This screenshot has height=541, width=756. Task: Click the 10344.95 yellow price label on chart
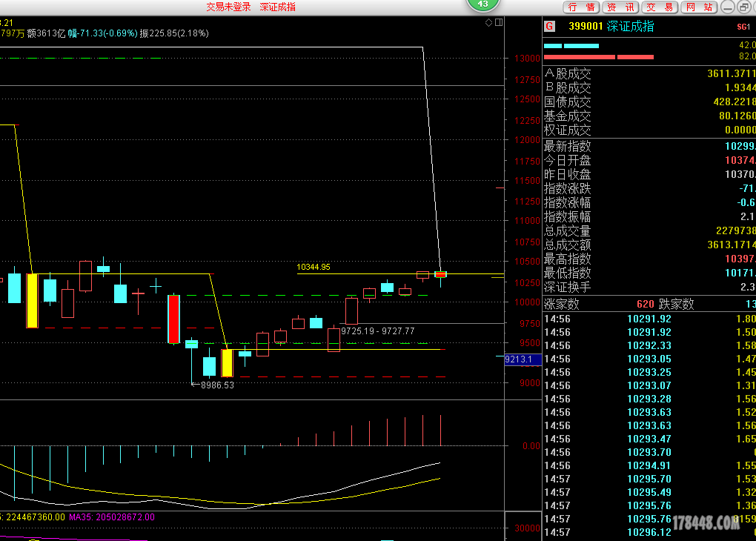coord(314,267)
